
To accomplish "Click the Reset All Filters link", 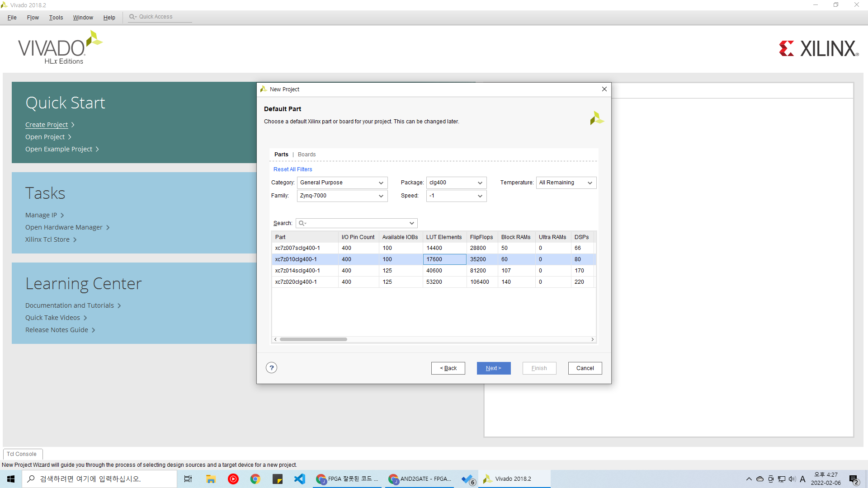I will 292,169.
